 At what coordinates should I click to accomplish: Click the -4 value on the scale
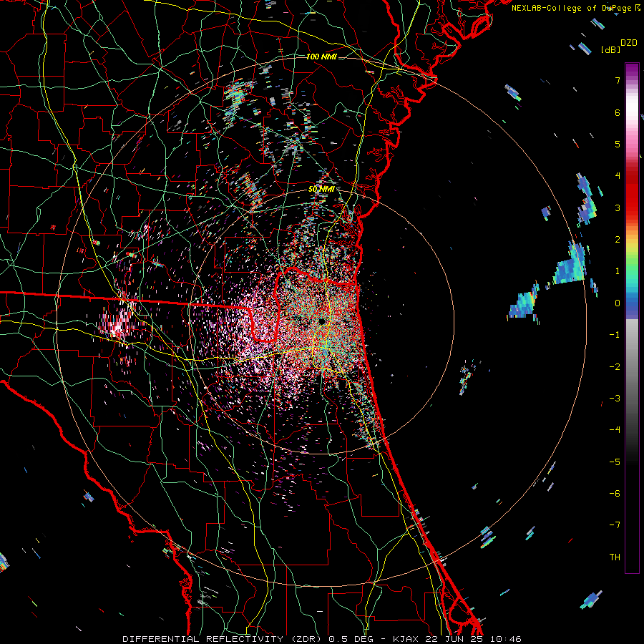[615, 429]
